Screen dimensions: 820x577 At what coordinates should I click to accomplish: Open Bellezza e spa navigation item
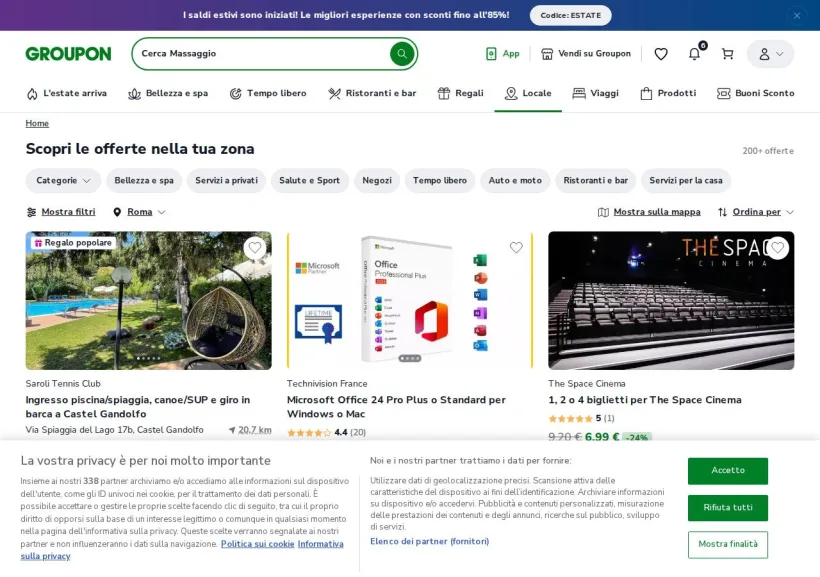click(x=168, y=93)
